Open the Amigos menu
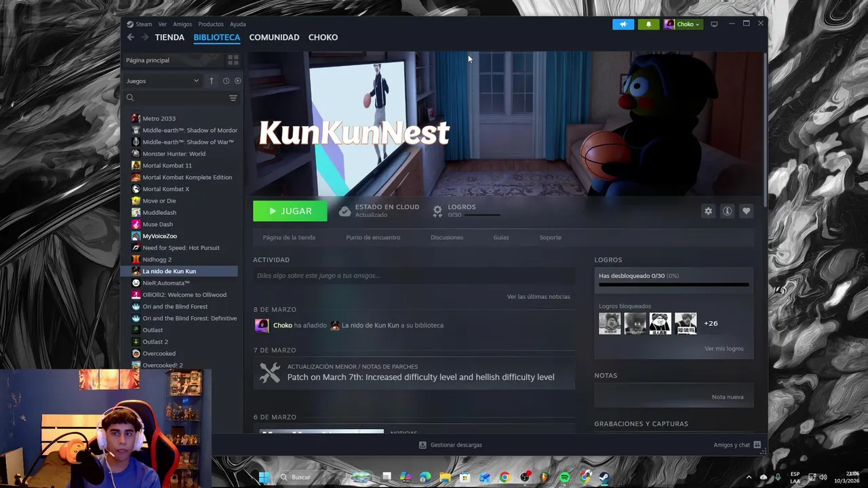Viewport: 868px width, 488px height. click(182, 24)
